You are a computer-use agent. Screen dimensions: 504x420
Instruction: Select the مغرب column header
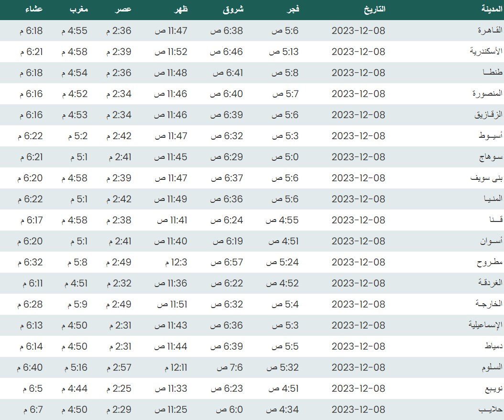coord(78,9)
